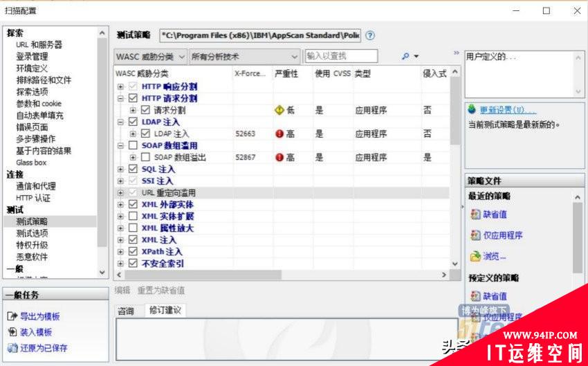
Task: Toggle the SQL 注入 checkbox
Action: tap(133, 169)
